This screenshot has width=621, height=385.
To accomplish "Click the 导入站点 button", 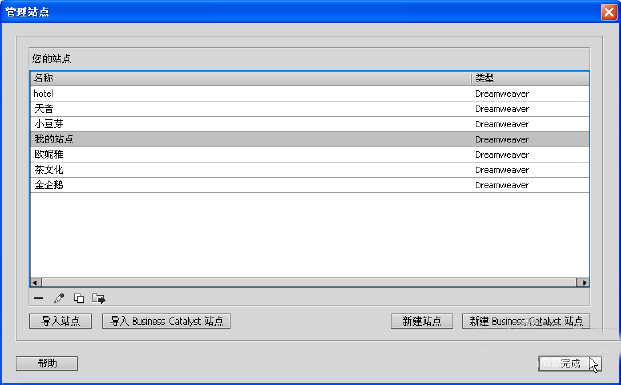I will pos(61,321).
